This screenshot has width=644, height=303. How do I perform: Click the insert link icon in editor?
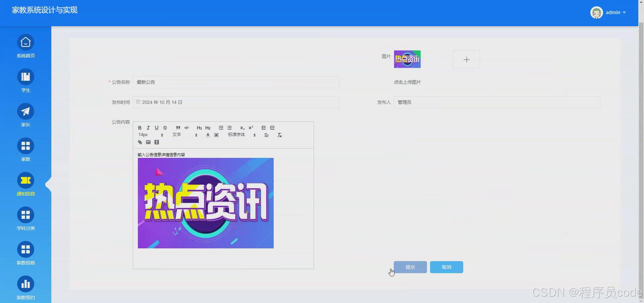coord(140,142)
